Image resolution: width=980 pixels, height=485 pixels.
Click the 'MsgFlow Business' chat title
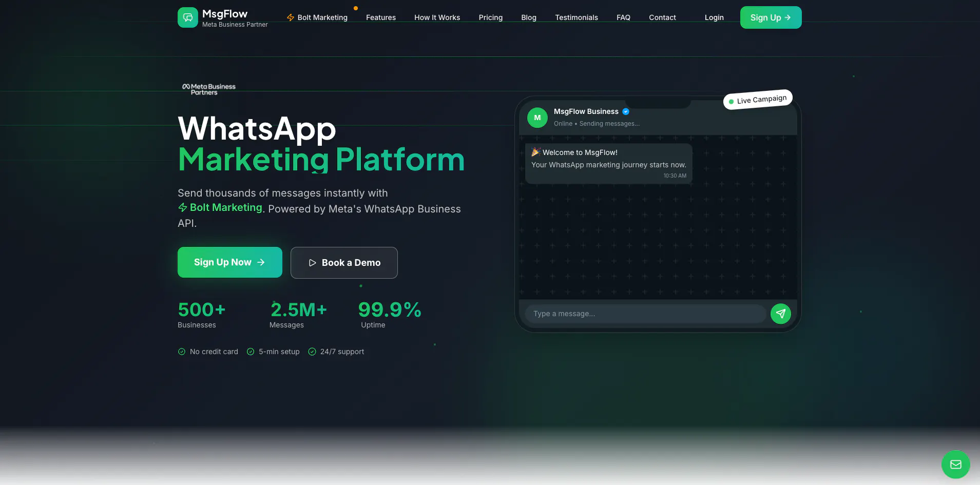pos(586,111)
